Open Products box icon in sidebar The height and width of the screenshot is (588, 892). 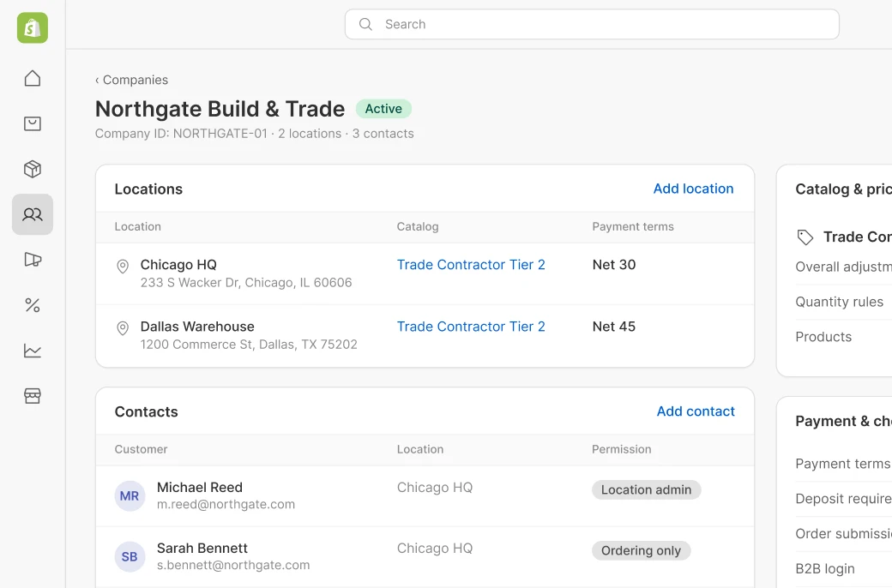click(33, 169)
